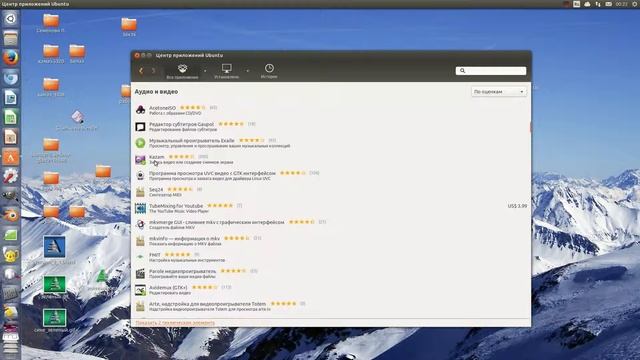Expand the arrow beside Installed
This screenshot has height=360, width=640.
(248, 71)
